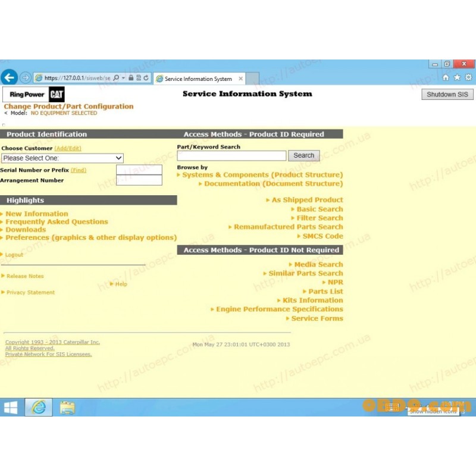Open the New Information highlight
The height and width of the screenshot is (476, 476).
click(37, 214)
